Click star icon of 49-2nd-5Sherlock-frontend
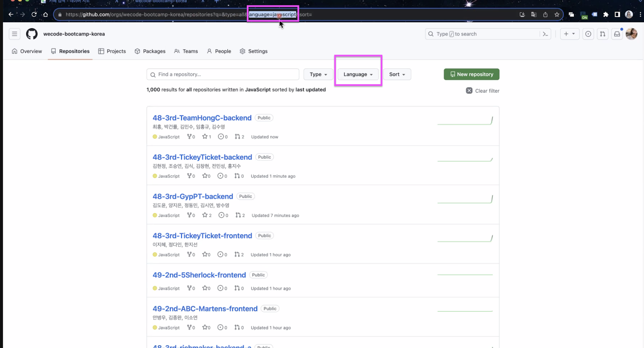The image size is (644, 348). point(205,288)
